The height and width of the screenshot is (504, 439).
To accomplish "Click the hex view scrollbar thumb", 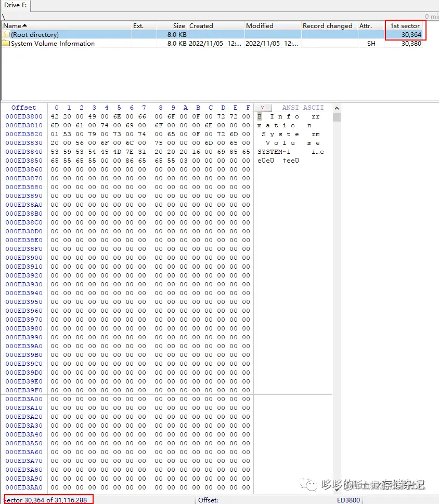I will [x=337, y=117].
